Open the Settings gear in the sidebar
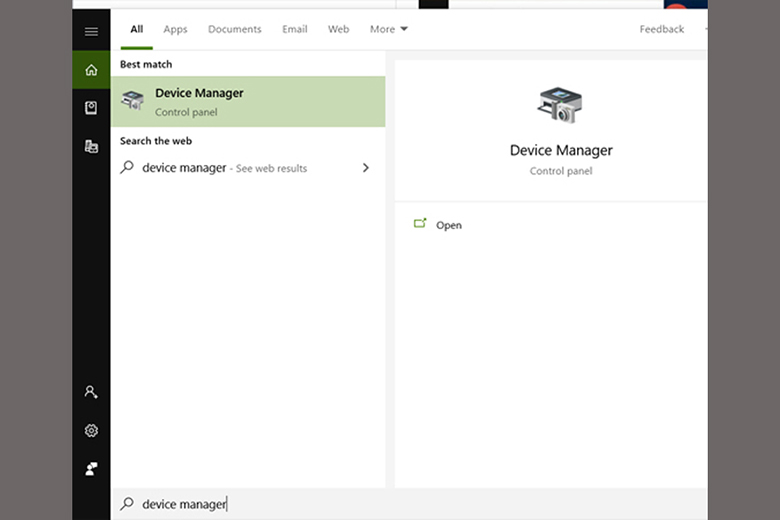 pos(91,430)
